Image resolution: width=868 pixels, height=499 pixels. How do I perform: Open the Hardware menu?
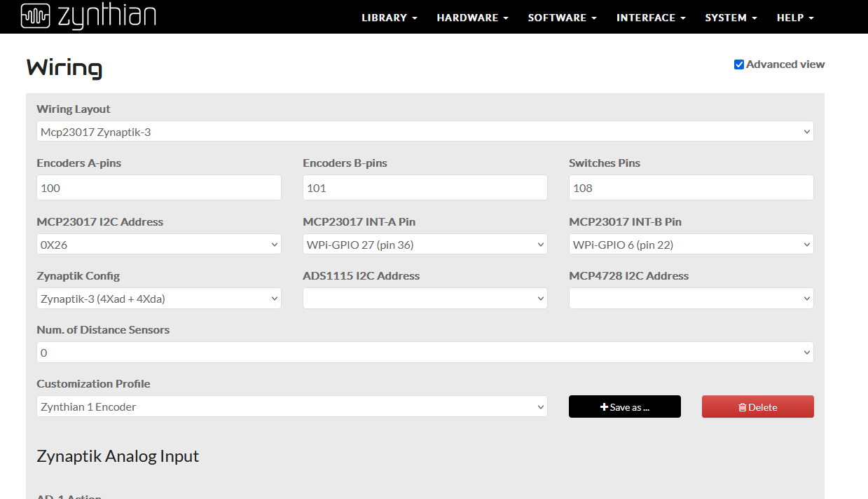pos(472,18)
